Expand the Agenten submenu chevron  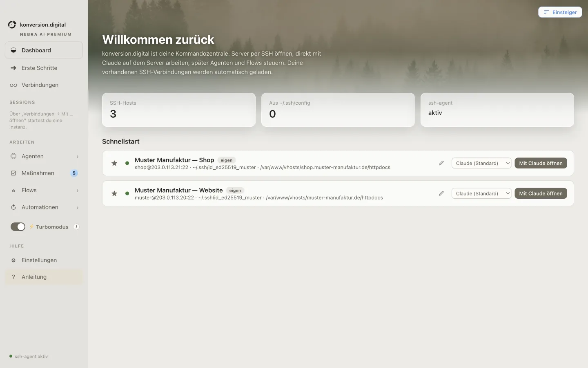click(77, 157)
